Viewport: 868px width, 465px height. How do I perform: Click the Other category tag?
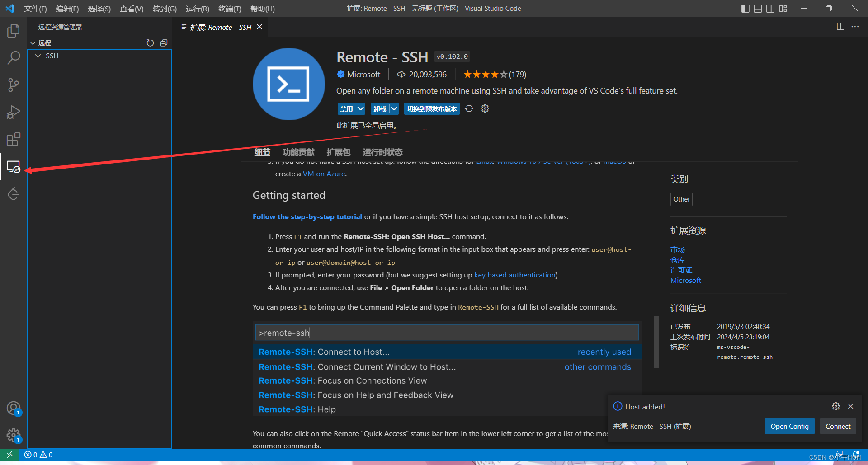point(681,199)
